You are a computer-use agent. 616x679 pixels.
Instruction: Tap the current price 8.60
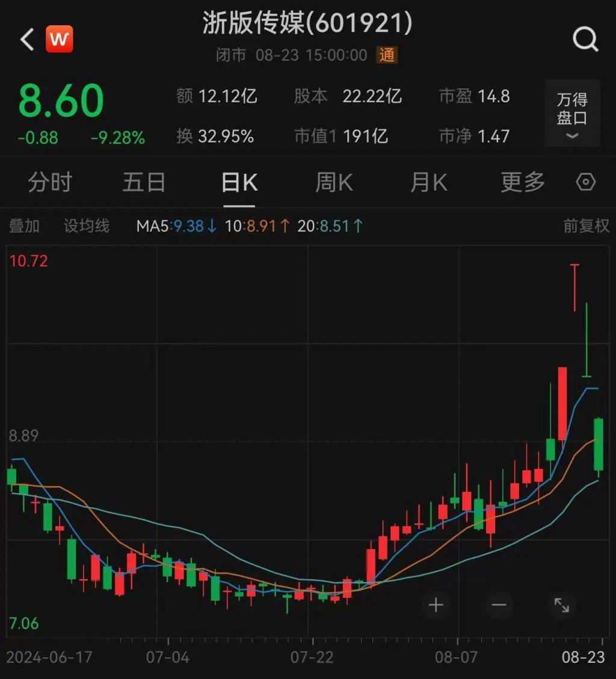[61, 101]
